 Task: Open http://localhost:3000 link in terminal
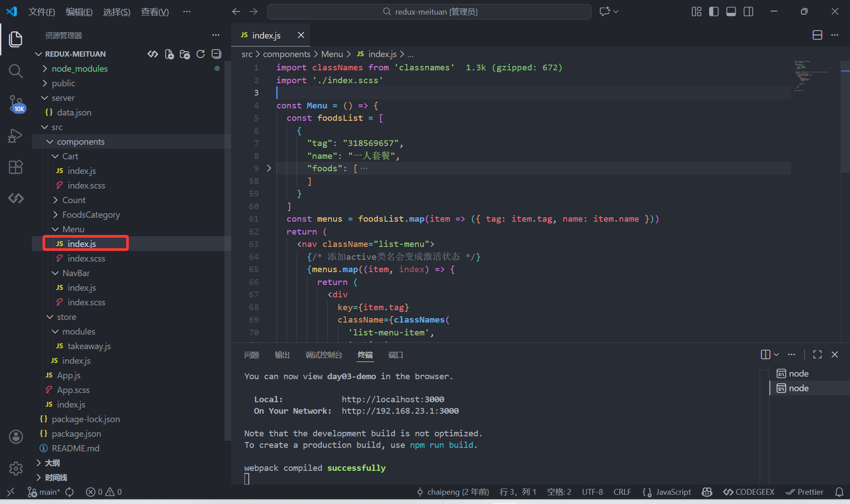tap(393, 399)
